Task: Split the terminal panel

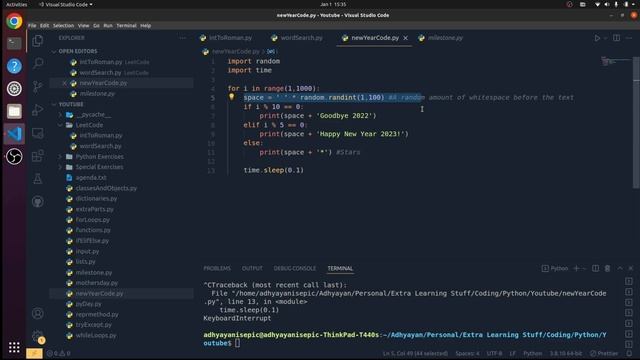Action: point(596,268)
